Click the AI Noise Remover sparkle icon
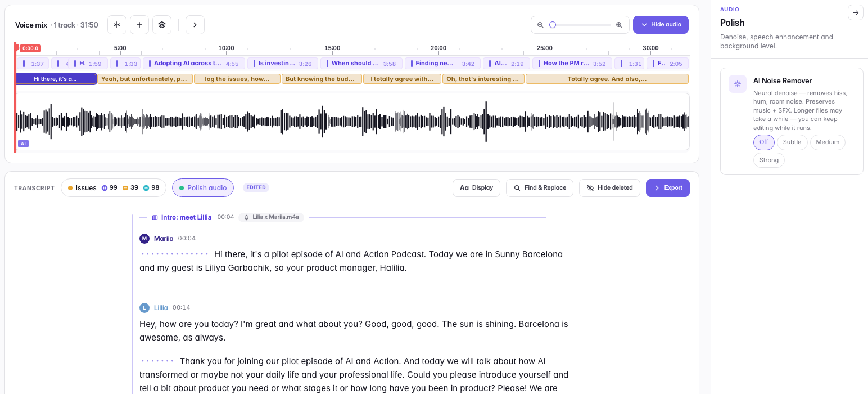 click(738, 84)
